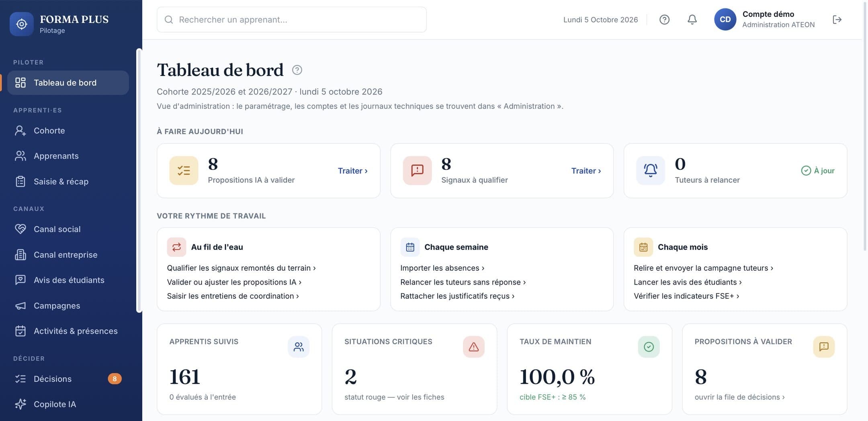Open Relancer les tuteurs sans réponse
The width and height of the screenshot is (868, 421).
(x=463, y=282)
